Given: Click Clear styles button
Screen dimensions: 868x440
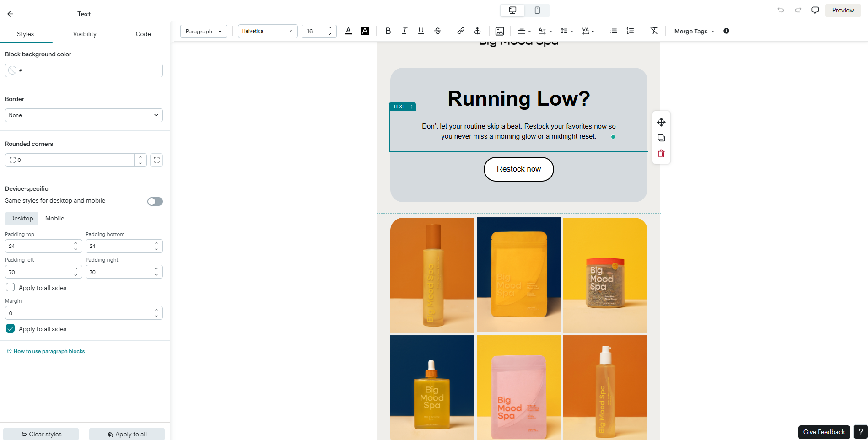Looking at the screenshot, I should click(41, 434).
